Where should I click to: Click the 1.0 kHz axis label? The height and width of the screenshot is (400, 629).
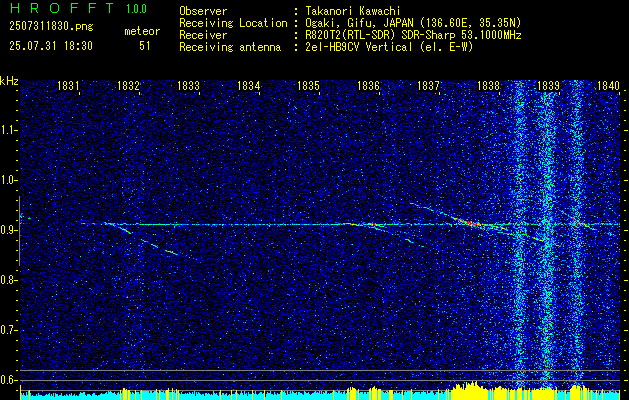[x=8, y=181]
